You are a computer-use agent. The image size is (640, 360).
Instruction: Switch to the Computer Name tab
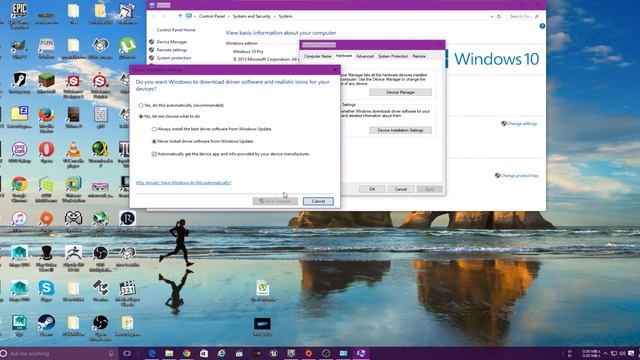click(x=318, y=56)
